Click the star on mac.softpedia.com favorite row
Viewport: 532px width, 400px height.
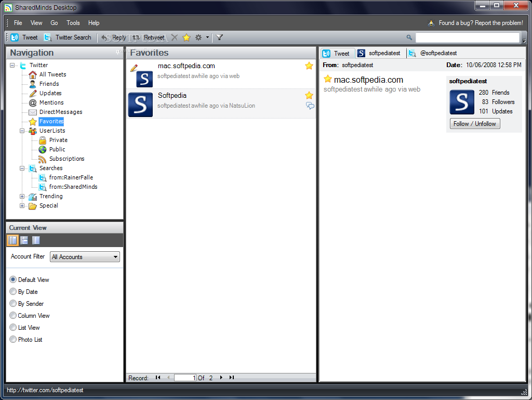point(309,66)
